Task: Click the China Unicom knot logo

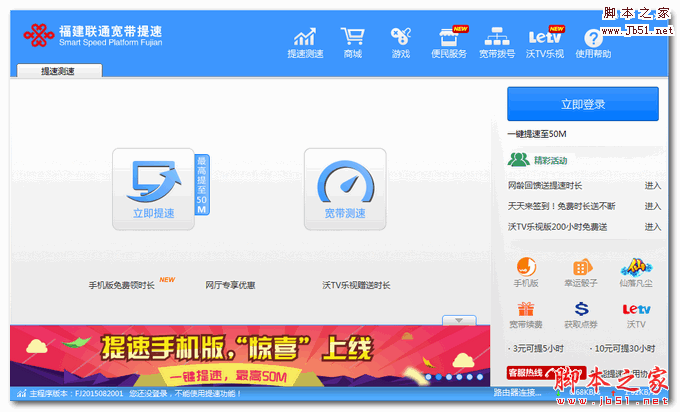Action: click(39, 36)
